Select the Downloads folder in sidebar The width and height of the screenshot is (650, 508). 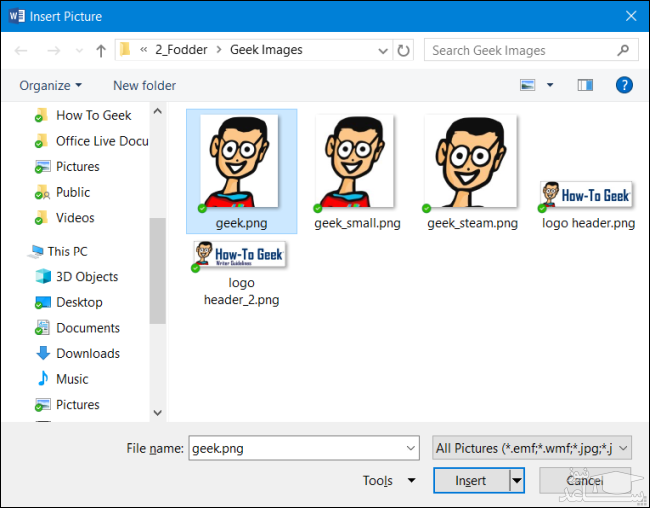click(x=87, y=353)
